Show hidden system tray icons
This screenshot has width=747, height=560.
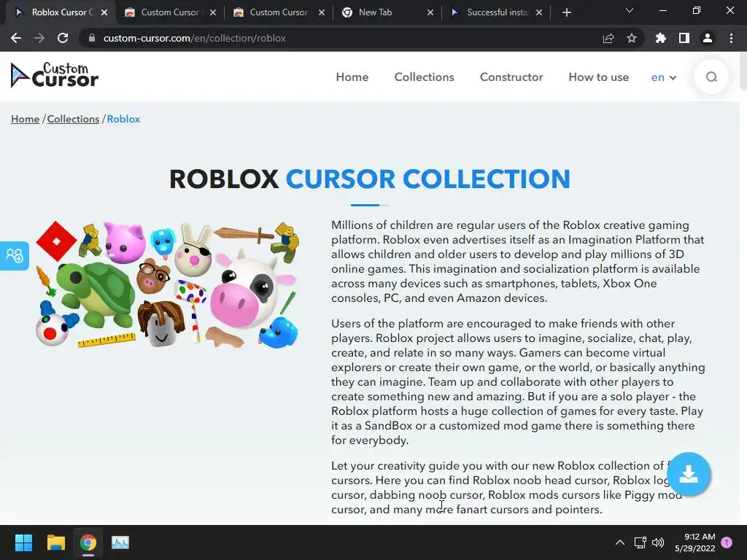point(620,542)
